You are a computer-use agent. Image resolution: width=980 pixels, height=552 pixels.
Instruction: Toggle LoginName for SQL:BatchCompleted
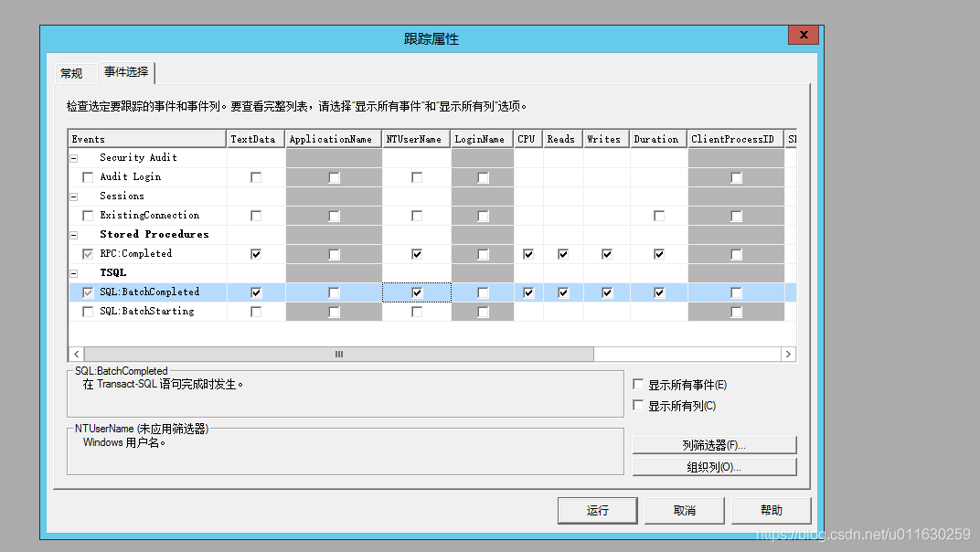pyautogui.click(x=483, y=292)
